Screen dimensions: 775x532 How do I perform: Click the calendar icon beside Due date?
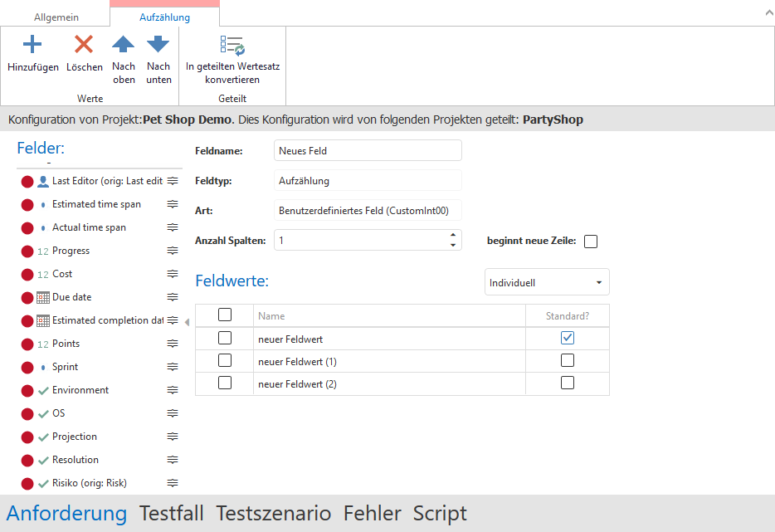pos(43,297)
